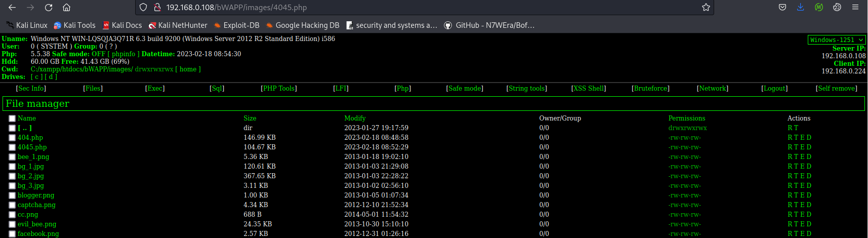
Task: Expand the Windows-1251 charset dropdown
Action: tap(836, 40)
